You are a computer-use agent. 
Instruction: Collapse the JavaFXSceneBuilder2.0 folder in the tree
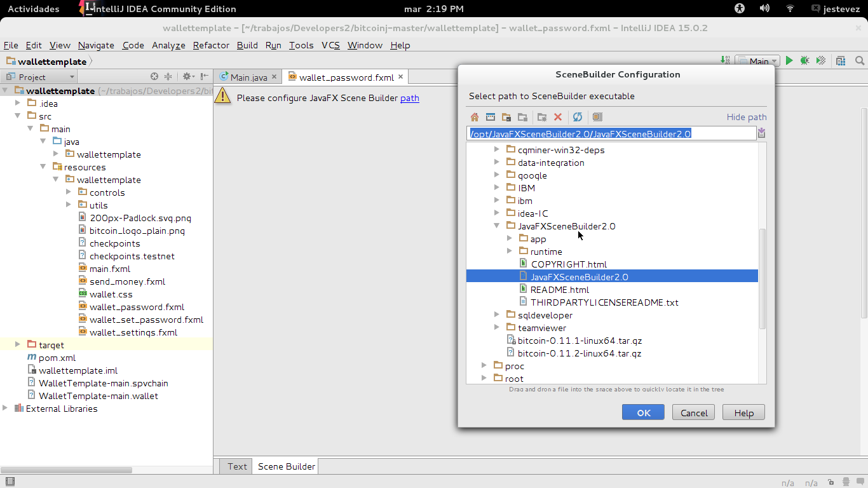497,226
